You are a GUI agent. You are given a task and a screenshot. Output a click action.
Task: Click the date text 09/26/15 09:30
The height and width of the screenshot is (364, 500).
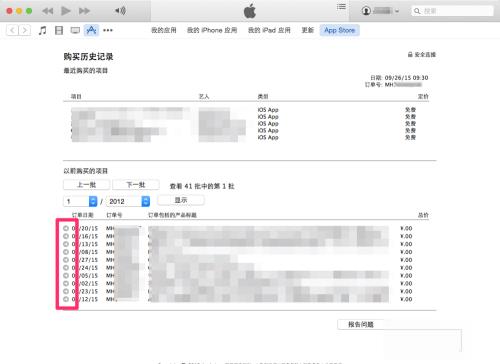pyautogui.click(x=406, y=78)
